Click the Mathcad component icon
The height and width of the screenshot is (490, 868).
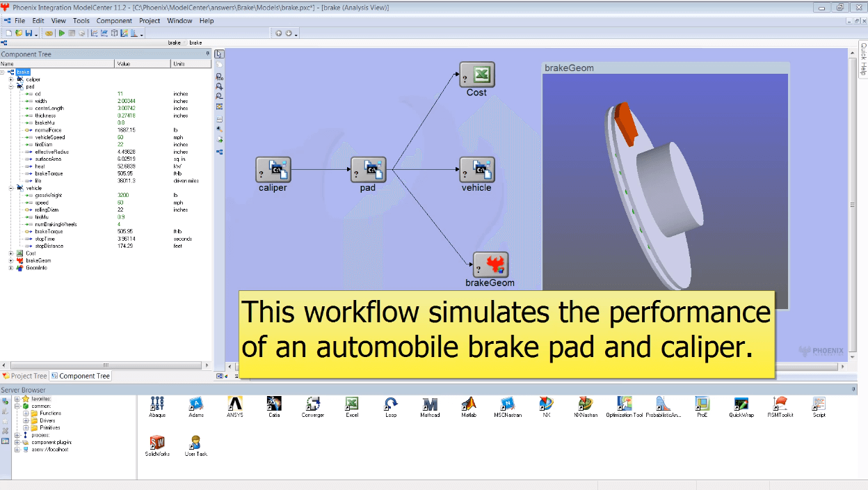coord(430,404)
